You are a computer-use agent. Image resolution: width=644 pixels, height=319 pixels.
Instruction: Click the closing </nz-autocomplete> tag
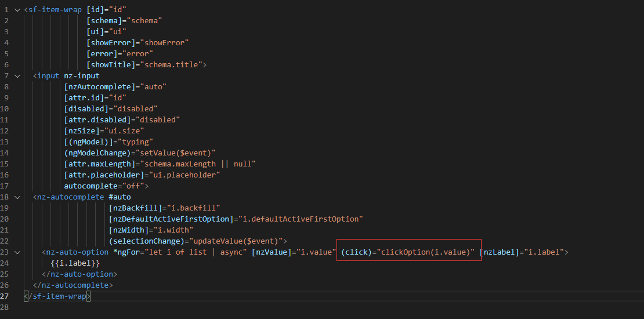(73, 285)
